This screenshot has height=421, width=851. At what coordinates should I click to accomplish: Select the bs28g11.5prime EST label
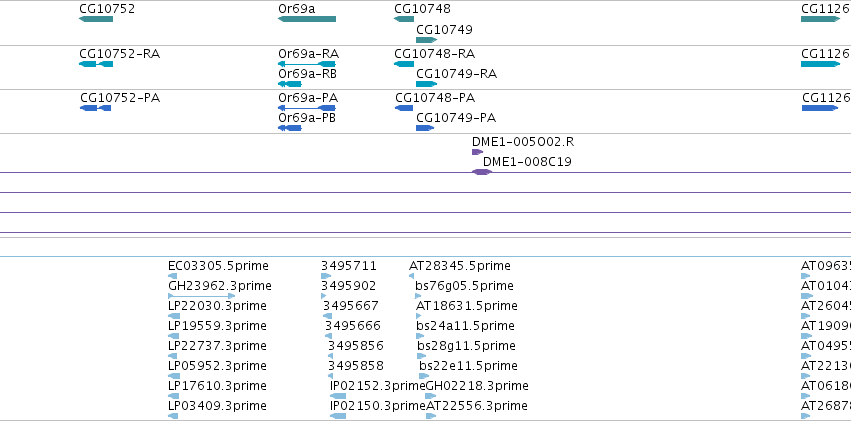click(x=466, y=346)
